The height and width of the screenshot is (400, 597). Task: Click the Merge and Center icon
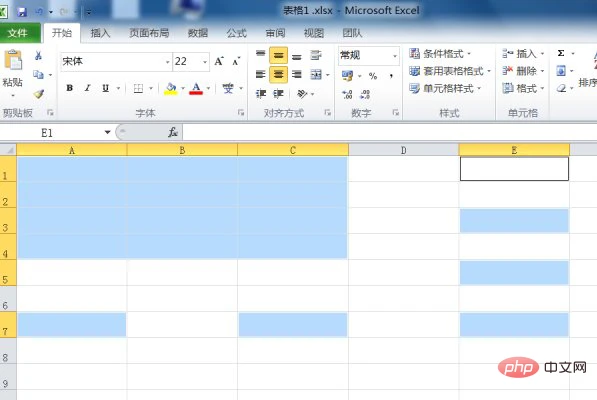[x=316, y=75]
